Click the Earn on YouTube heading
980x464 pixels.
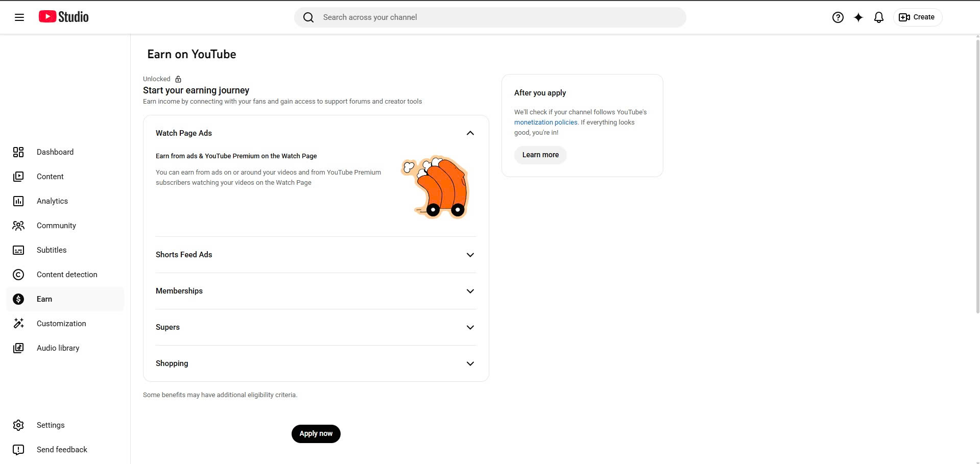pyautogui.click(x=192, y=55)
